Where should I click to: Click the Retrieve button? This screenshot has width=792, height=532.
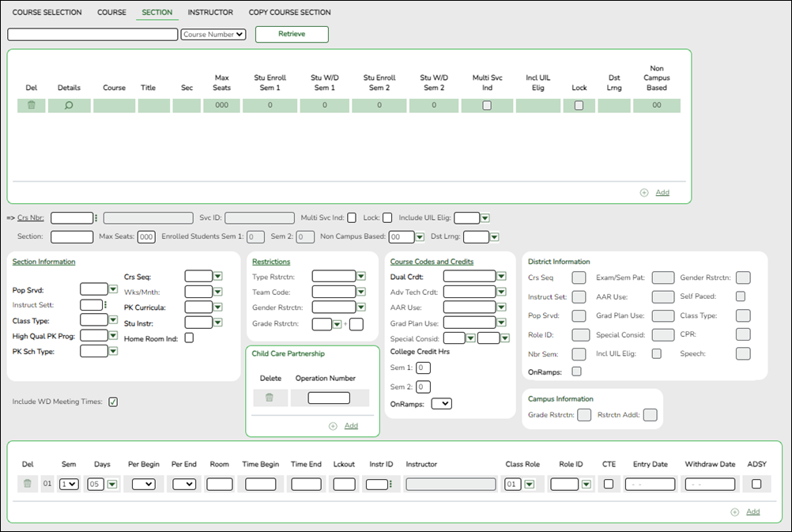[x=292, y=34]
